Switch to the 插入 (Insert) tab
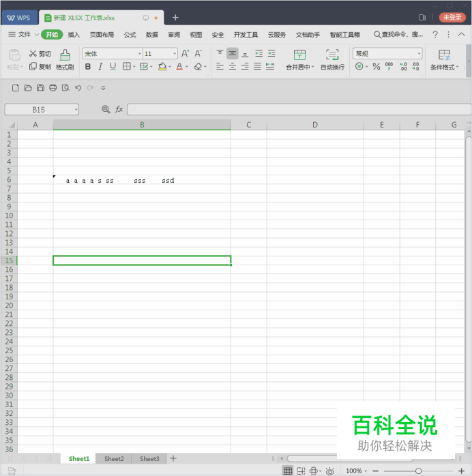 pyautogui.click(x=74, y=35)
